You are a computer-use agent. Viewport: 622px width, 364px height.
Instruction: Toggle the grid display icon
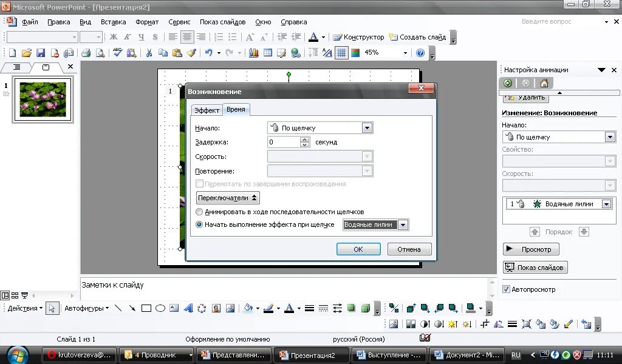click(341, 53)
